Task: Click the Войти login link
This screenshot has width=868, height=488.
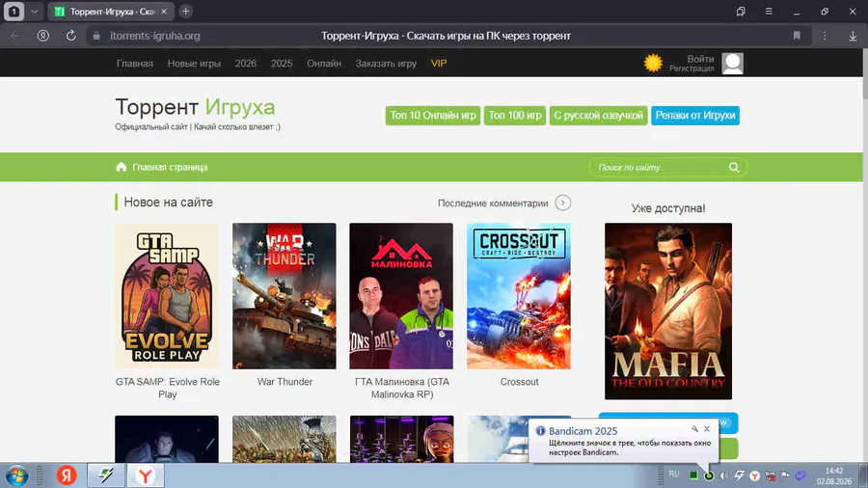Action: [700, 59]
